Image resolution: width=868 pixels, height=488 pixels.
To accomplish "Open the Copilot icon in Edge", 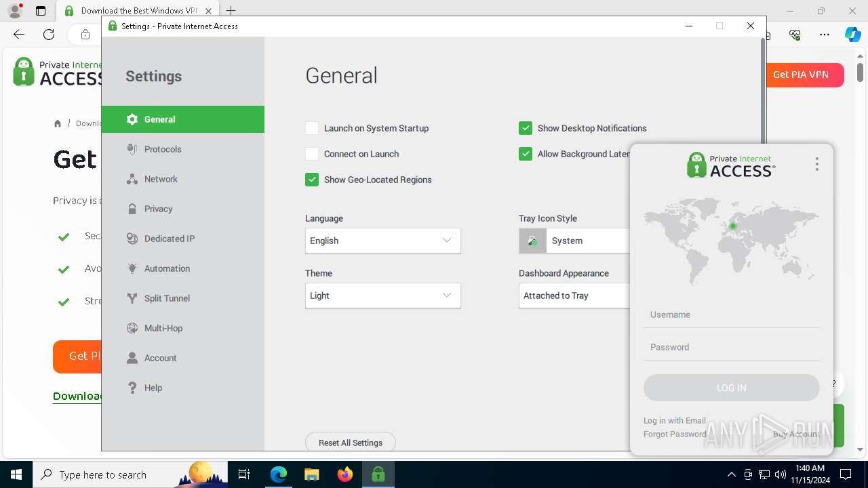I will coord(852,35).
